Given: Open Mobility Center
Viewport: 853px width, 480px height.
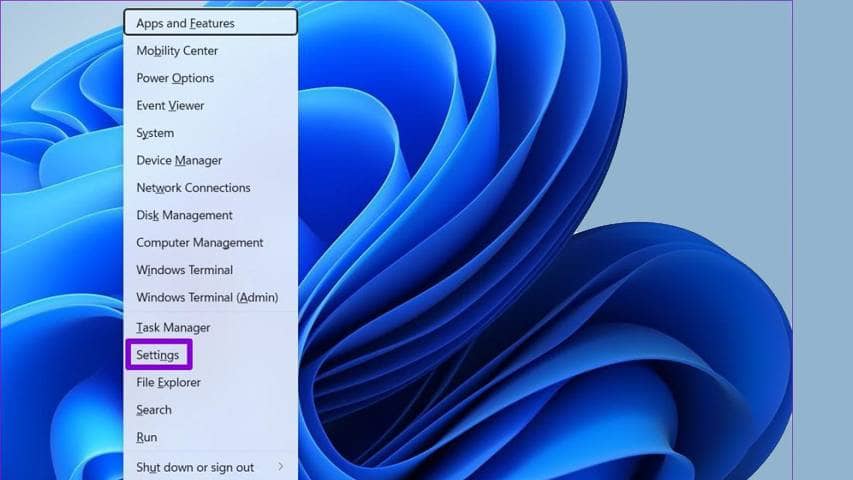Looking at the screenshot, I should tap(211, 51).
